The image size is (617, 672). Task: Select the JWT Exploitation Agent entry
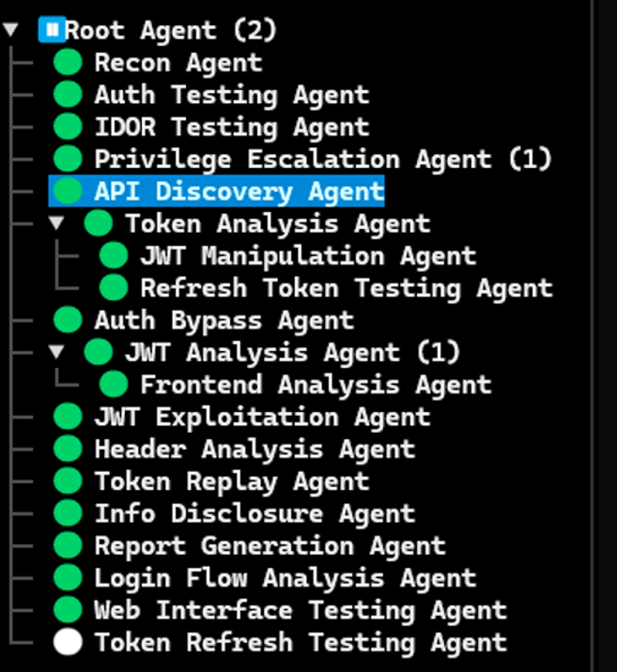(x=262, y=417)
